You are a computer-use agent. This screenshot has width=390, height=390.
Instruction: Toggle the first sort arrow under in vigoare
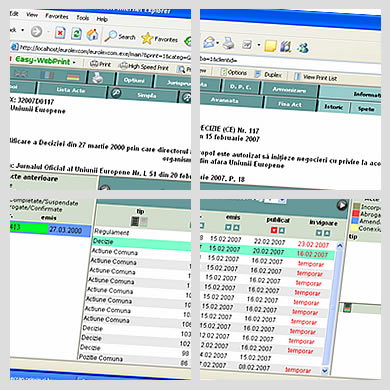(319, 233)
